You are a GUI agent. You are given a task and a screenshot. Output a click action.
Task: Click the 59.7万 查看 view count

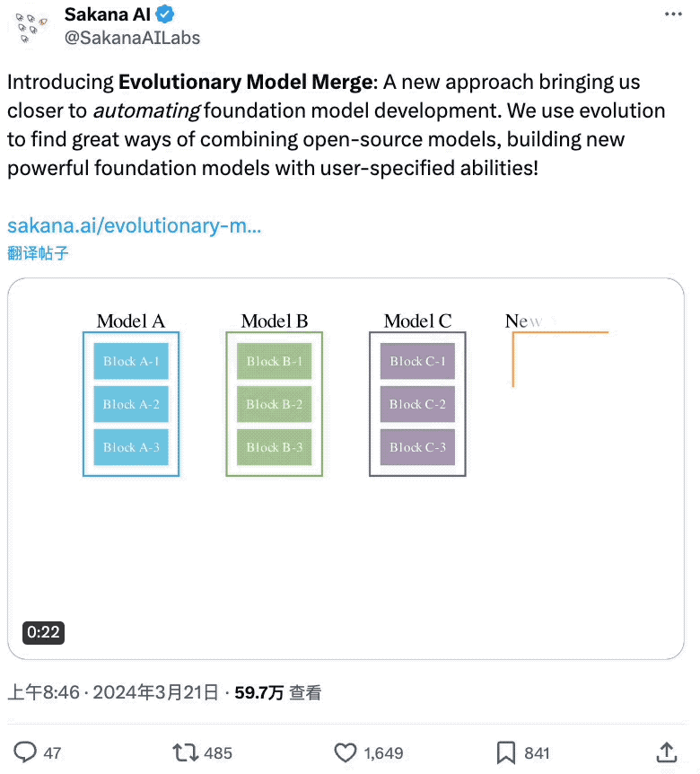tap(278, 692)
